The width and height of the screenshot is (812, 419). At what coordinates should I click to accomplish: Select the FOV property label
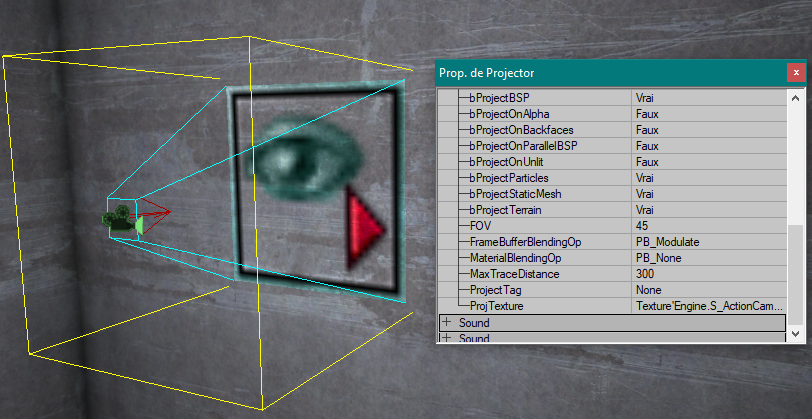tap(480, 226)
